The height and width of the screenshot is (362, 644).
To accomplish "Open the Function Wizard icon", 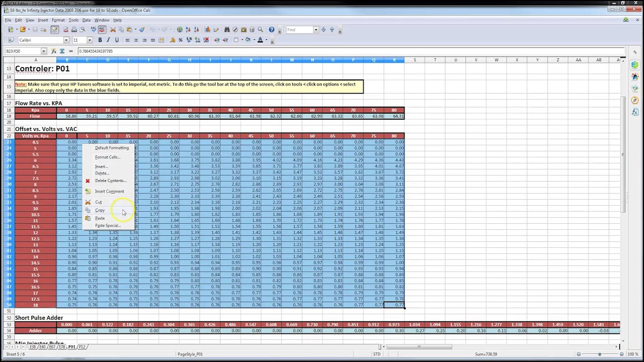I will pos(54,51).
